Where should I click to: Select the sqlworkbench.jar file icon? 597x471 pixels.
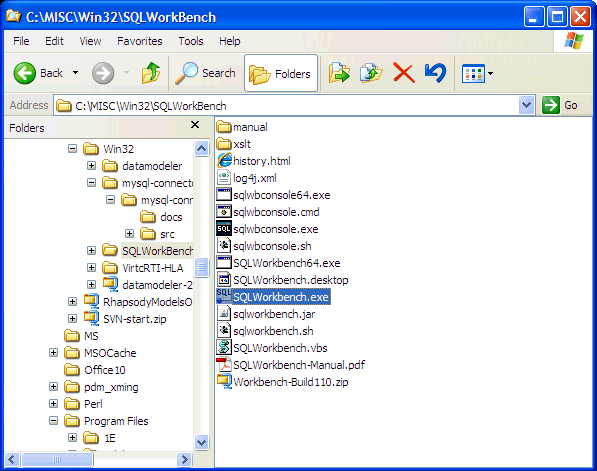(224, 313)
